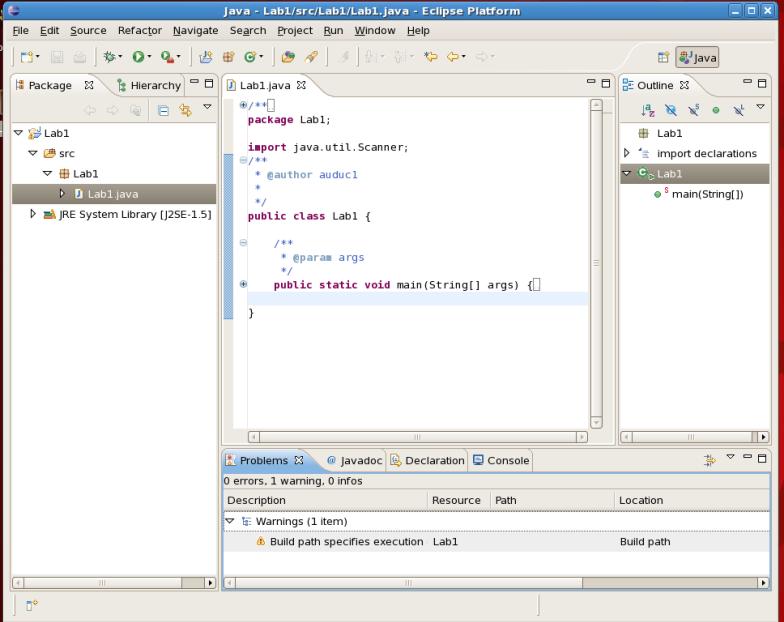Viewport: 784px width, 622px height.
Task: Collapse the src folder in Package Explorer
Action: [x=34, y=153]
